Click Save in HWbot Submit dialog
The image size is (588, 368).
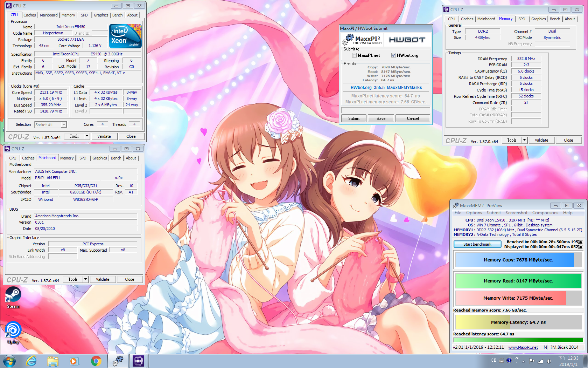381,118
